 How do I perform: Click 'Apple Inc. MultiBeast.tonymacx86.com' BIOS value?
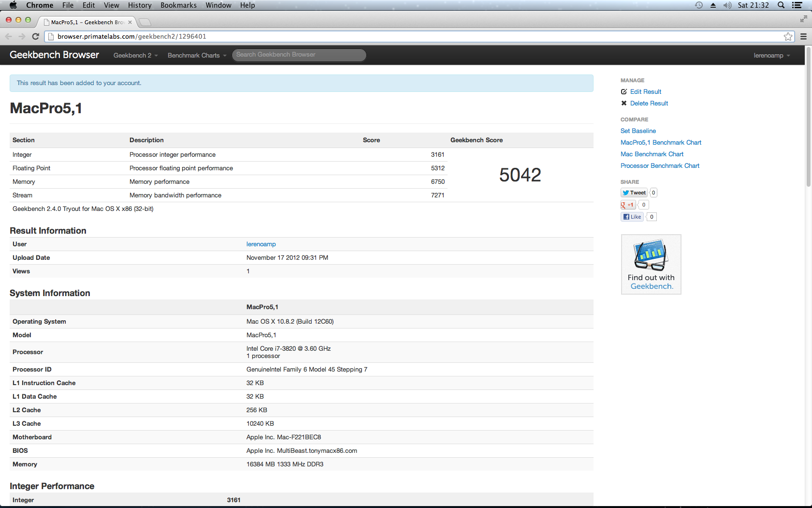(302, 450)
